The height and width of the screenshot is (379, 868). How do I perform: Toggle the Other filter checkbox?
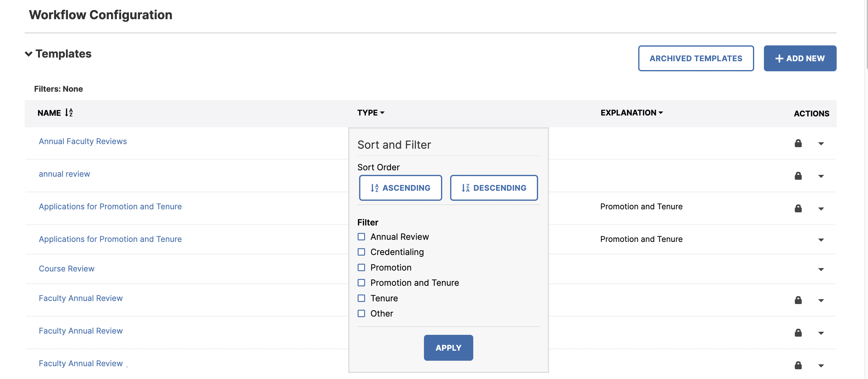[x=361, y=313]
